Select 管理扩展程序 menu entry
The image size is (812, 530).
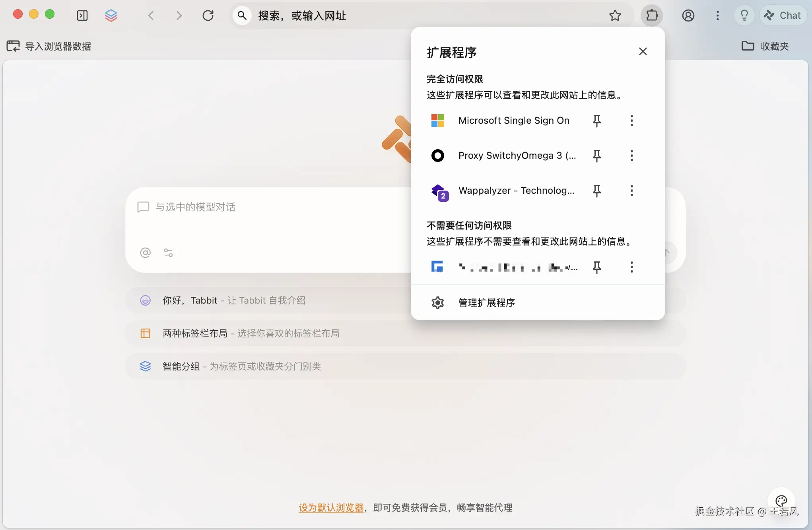(x=486, y=303)
